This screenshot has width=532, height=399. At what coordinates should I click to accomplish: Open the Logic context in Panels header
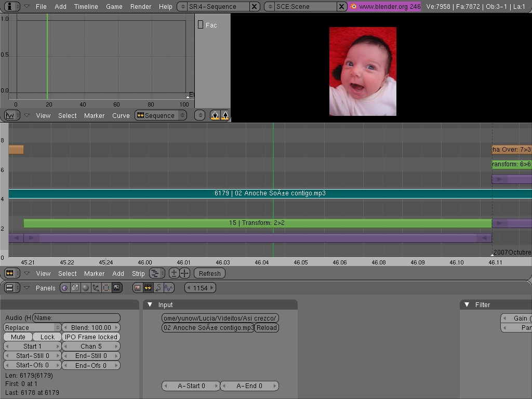[65, 287]
